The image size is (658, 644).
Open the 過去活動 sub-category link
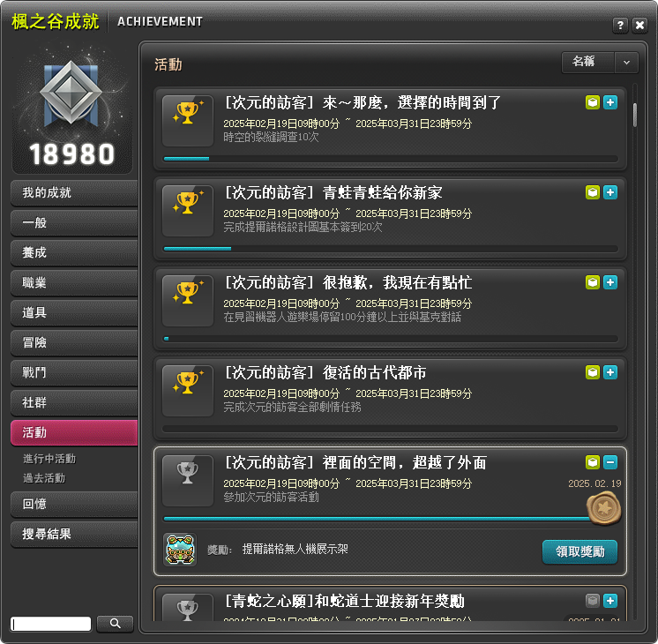point(44,478)
